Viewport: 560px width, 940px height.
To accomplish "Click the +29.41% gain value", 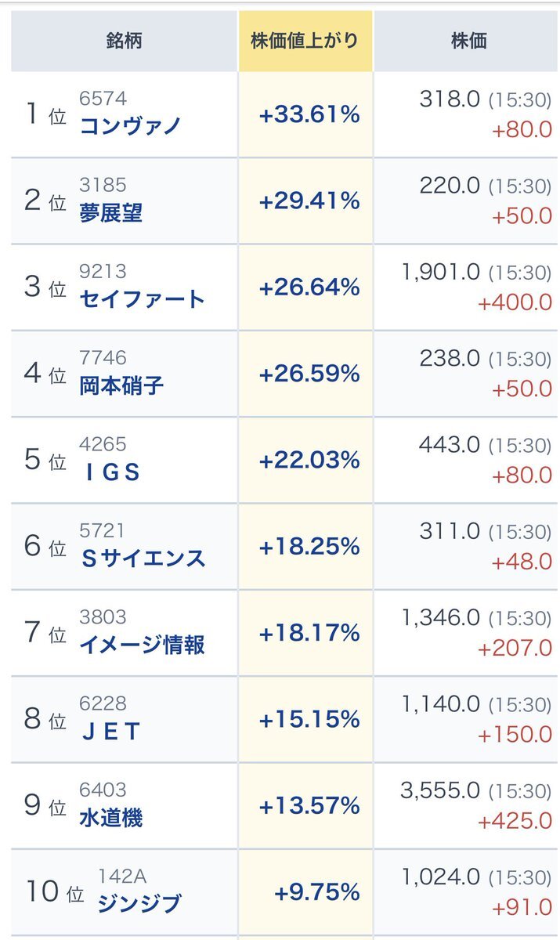I will [309, 201].
